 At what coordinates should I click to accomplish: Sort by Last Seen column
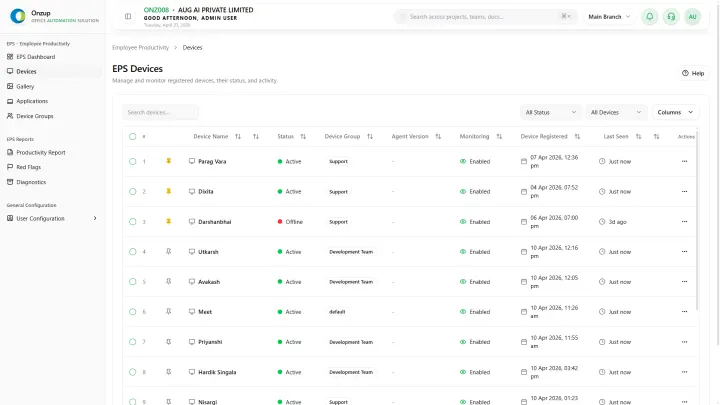(x=638, y=136)
